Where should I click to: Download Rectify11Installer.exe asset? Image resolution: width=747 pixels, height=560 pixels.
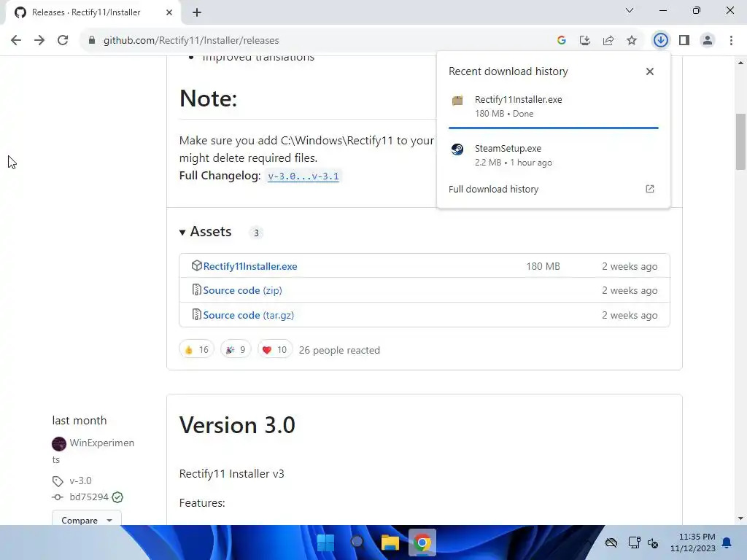250,266
